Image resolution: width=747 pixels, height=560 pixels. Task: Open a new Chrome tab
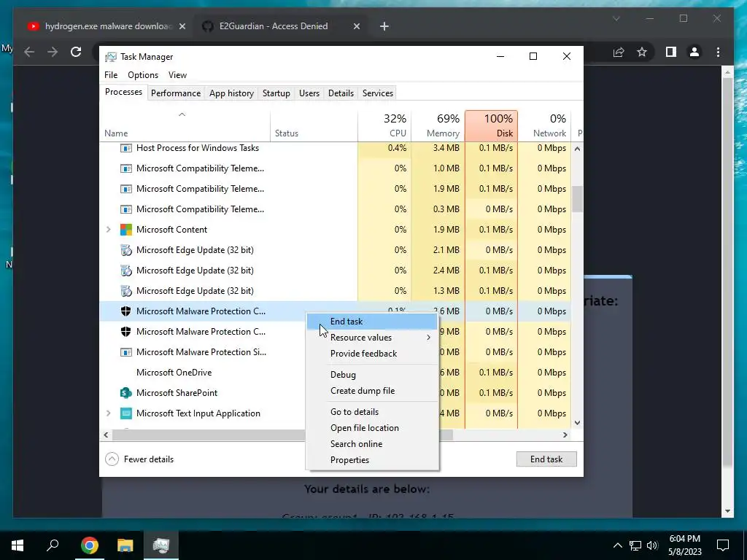coord(384,26)
